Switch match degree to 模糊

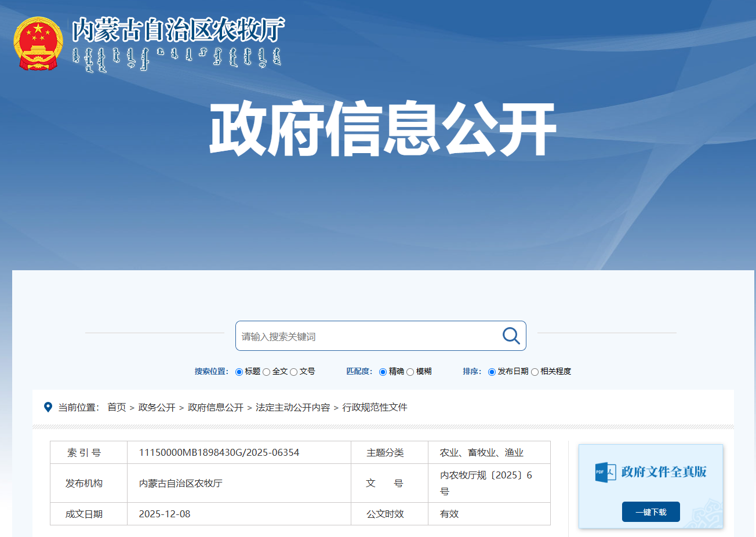[410, 372]
